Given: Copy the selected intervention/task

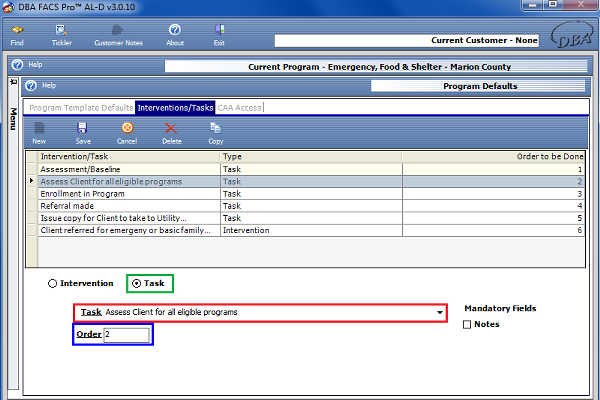Looking at the screenshot, I should click(x=215, y=133).
